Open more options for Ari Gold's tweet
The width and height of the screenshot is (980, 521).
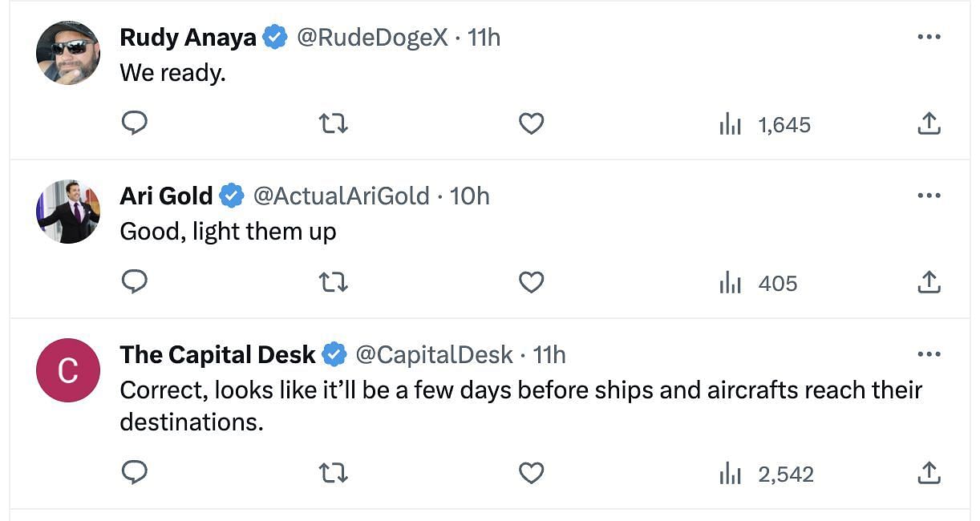pos(929,196)
